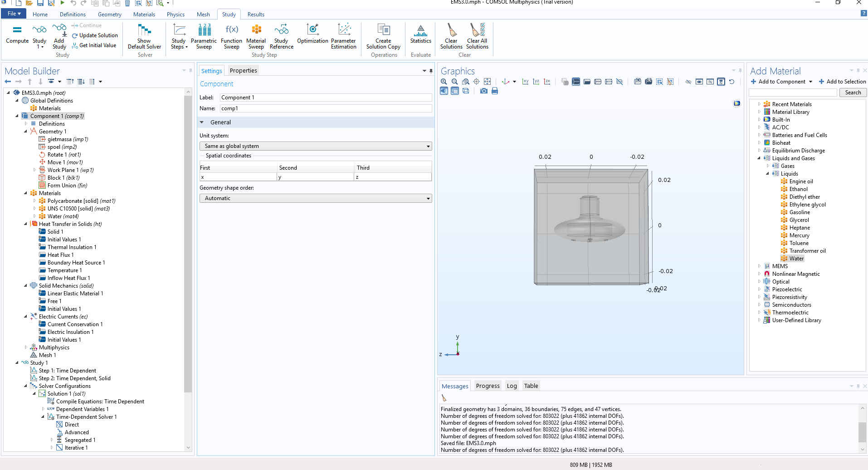Open the Results ribbon tab
Viewport: 868px width, 470px height.
click(256, 15)
